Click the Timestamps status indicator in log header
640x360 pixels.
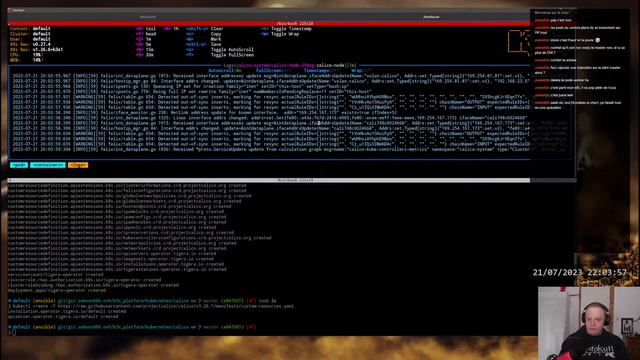321,70
